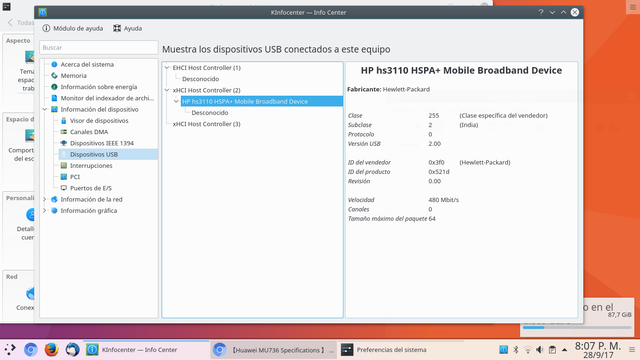Click Fabricante Hewlett-Packard text

[x=388, y=89]
